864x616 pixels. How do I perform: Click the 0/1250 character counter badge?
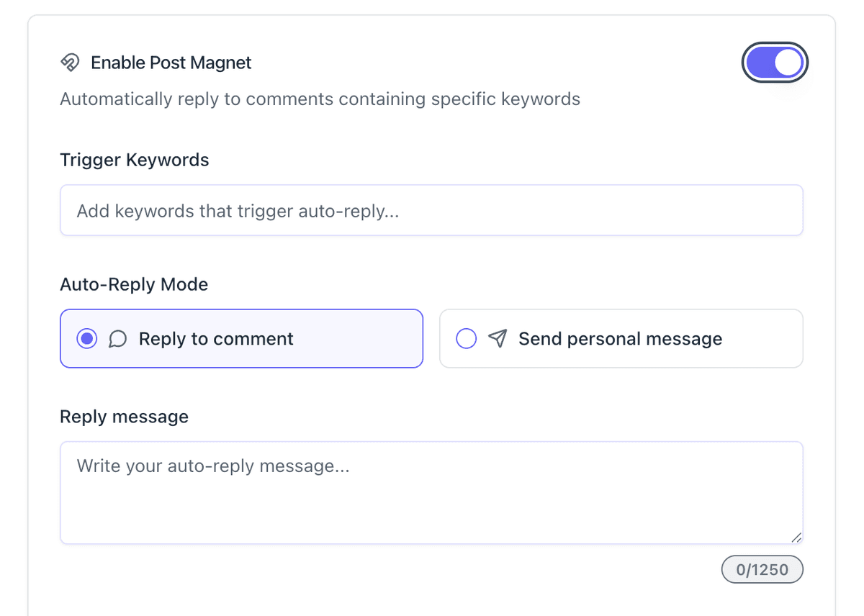coord(762,569)
